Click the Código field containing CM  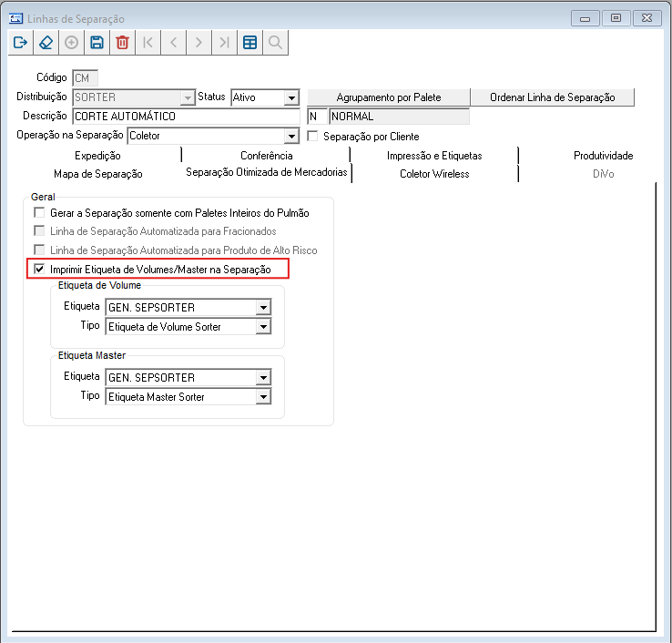(x=85, y=78)
